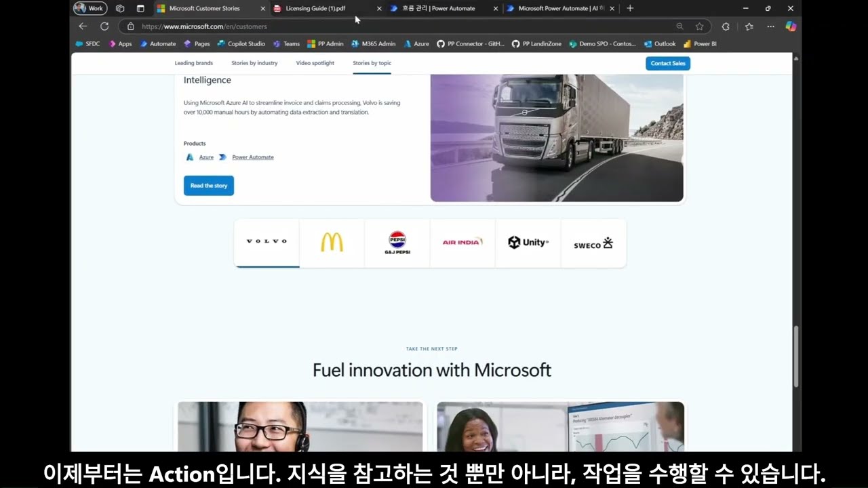Open the Teams bookmark
Viewport: 868px width, 488px height.
[286, 44]
